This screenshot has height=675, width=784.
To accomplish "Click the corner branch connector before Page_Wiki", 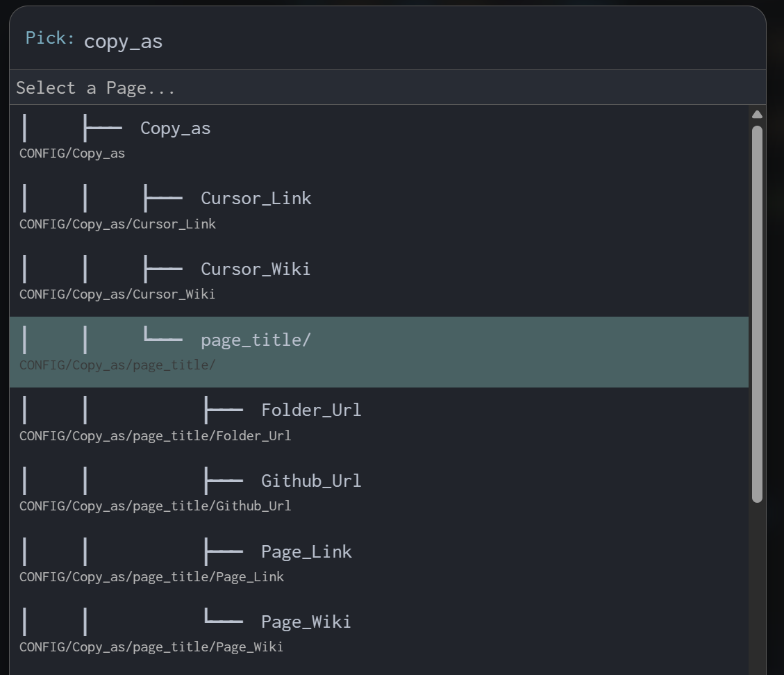I will tap(224, 619).
